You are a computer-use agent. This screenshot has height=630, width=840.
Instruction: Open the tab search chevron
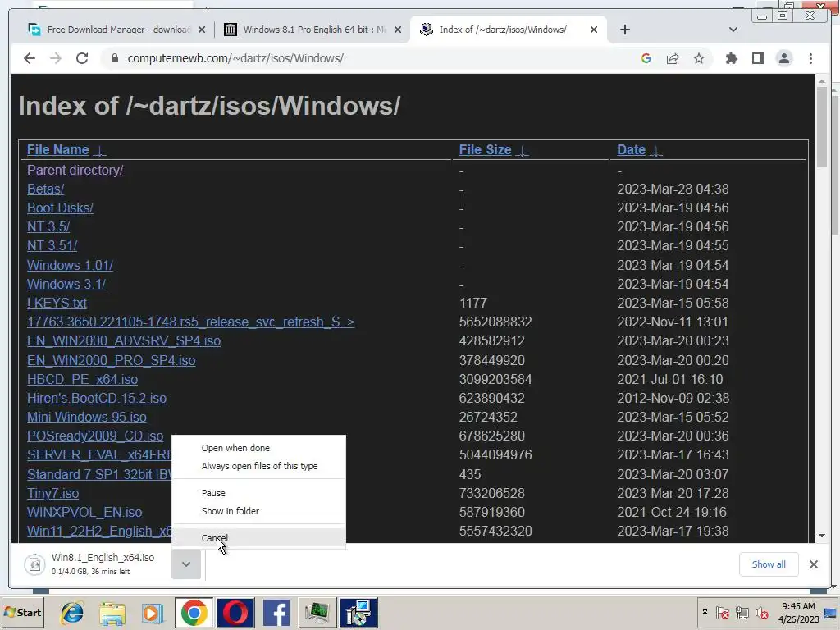pyautogui.click(x=733, y=30)
